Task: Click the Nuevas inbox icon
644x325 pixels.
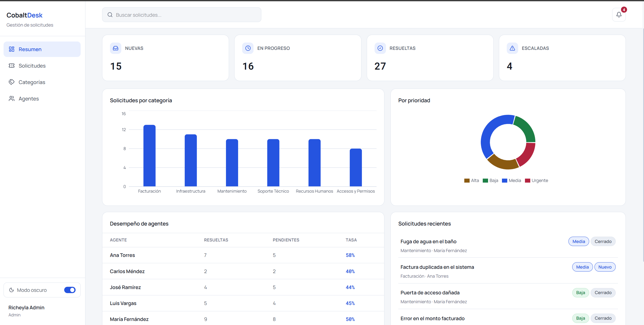Action: coord(116,48)
